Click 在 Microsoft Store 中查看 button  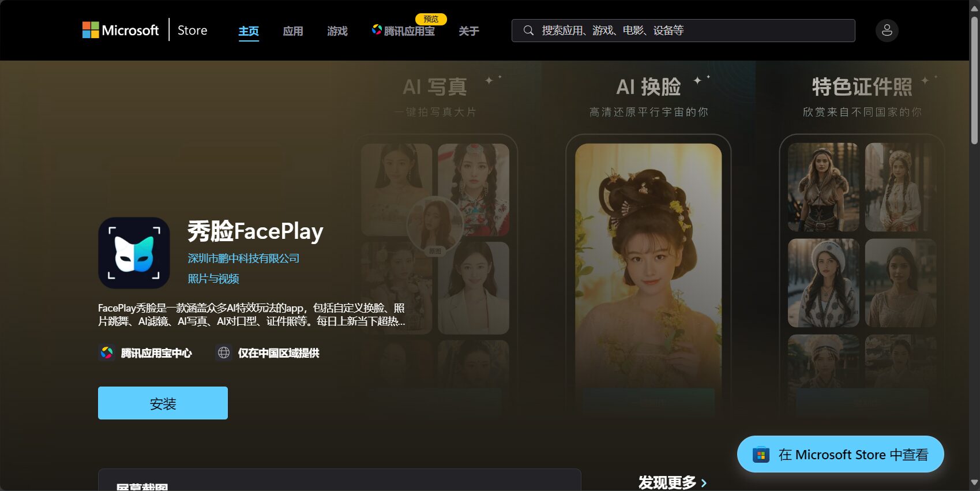tap(840, 455)
